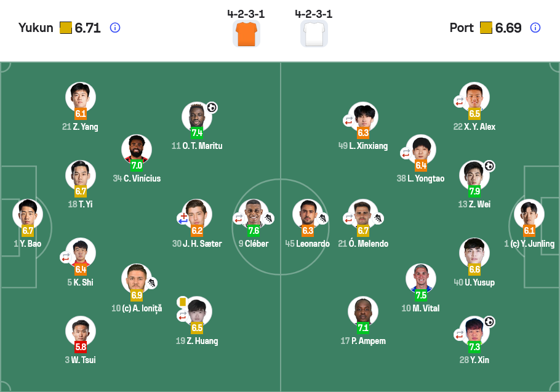Click the assist boot icon on Cléber
Screen dimensions: 560x392
pyautogui.click(x=268, y=218)
